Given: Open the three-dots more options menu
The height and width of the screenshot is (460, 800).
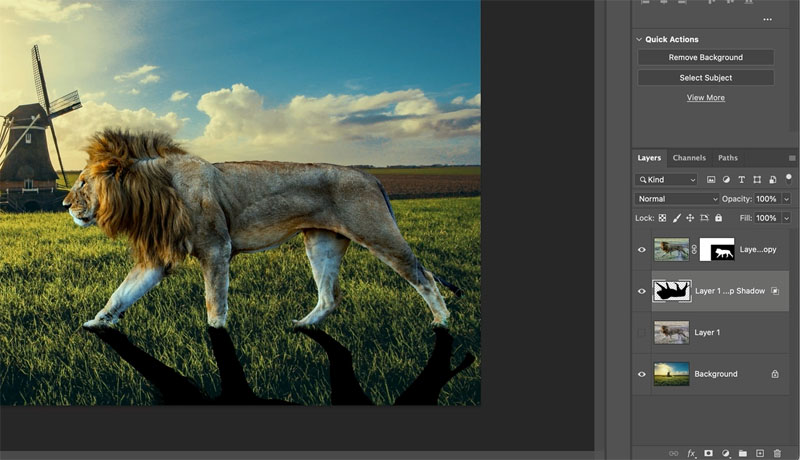Looking at the screenshot, I should pyautogui.click(x=767, y=19).
